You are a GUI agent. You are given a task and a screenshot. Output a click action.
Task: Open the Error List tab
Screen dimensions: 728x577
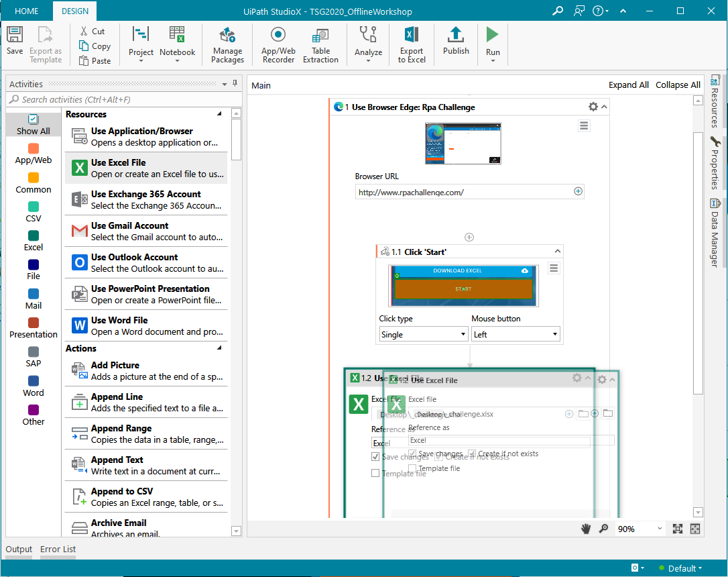tap(58, 549)
